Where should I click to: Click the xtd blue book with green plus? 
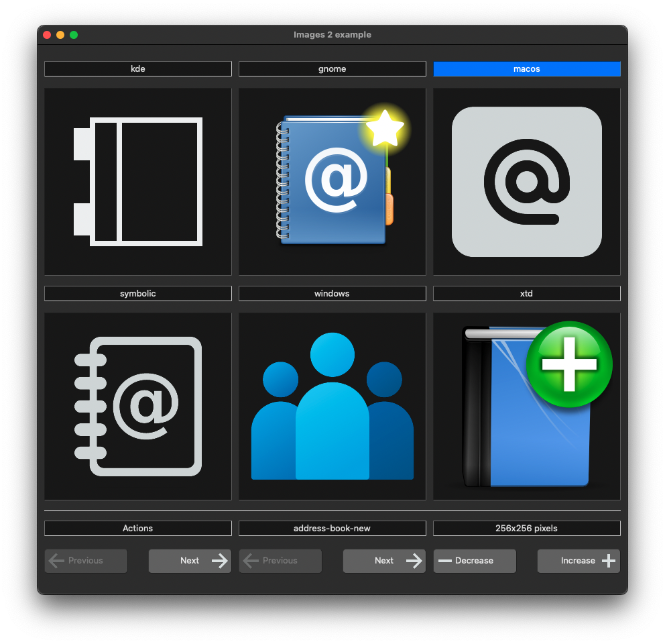click(527, 407)
